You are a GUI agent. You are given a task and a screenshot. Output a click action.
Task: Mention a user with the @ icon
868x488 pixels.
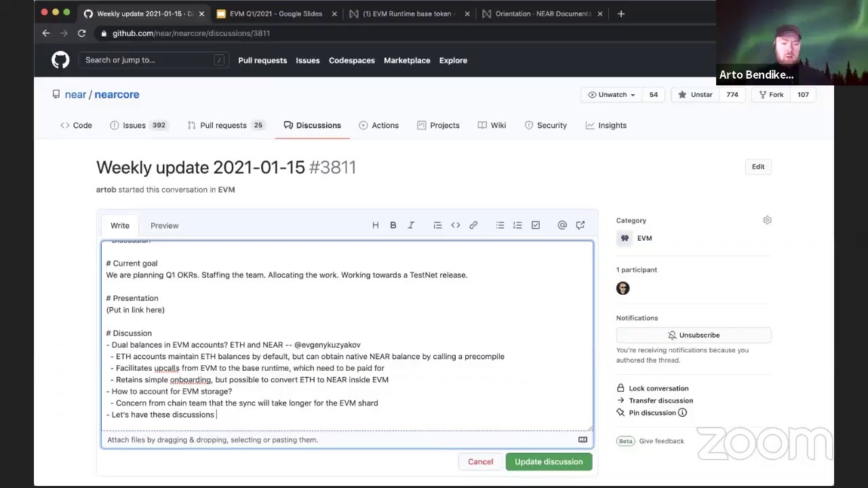(x=562, y=225)
